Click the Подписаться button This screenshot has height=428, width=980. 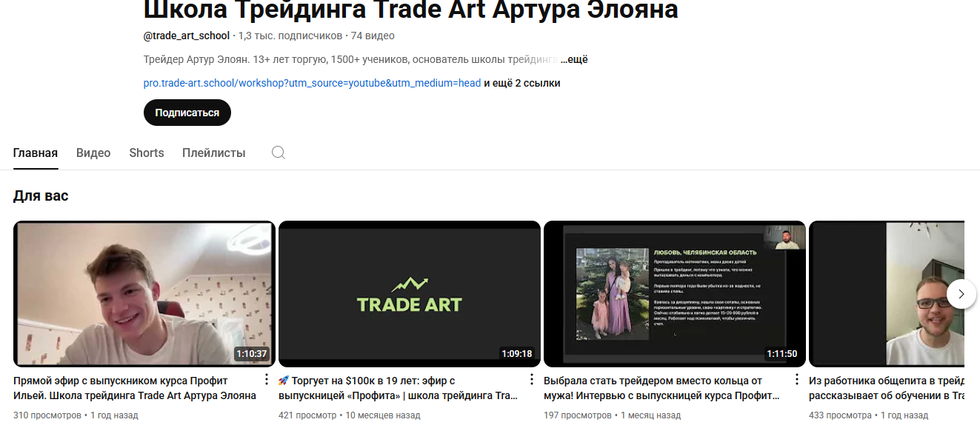point(187,113)
